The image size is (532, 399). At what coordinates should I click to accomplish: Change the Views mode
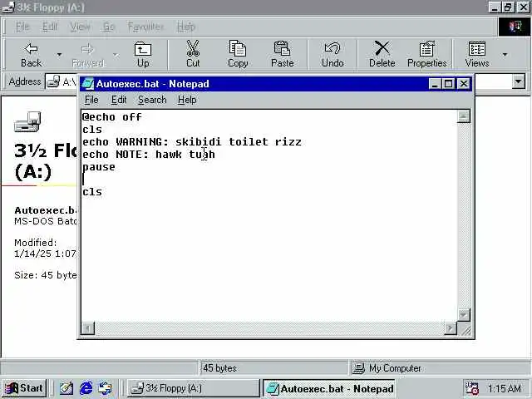click(x=477, y=55)
